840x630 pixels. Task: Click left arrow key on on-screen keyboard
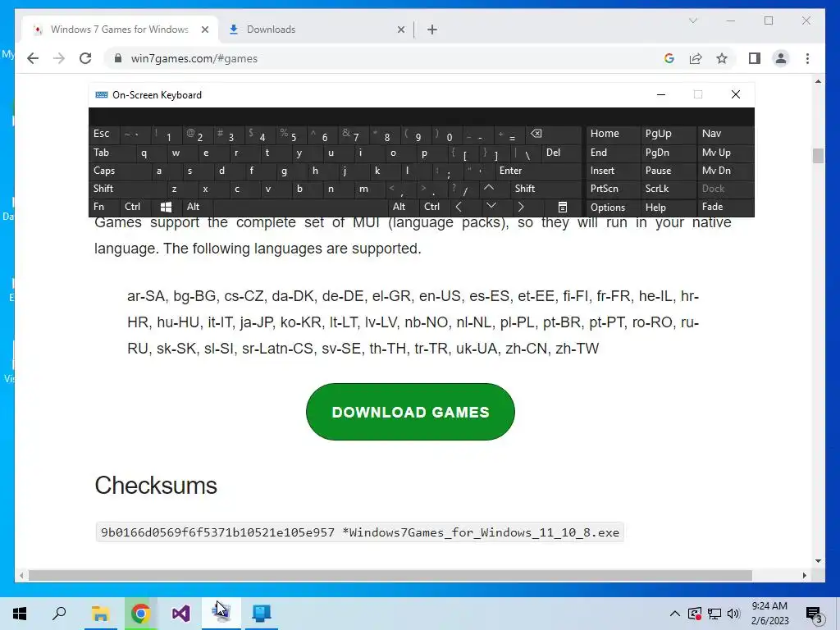point(459,207)
